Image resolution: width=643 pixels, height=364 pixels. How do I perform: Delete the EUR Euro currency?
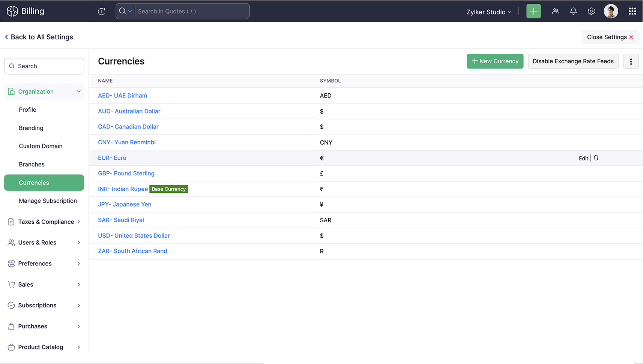[x=596, y=158]
